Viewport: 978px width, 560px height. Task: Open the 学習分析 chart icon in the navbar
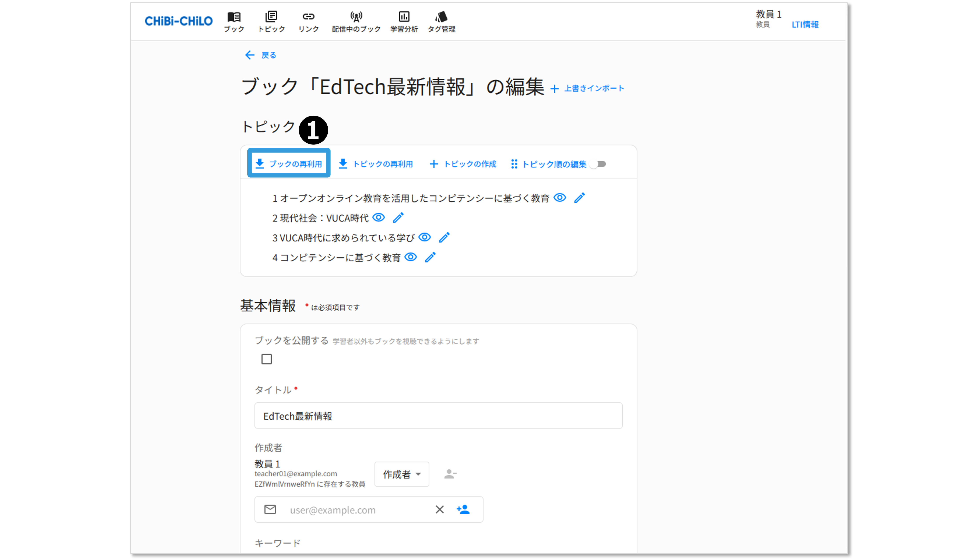point(404,17)
